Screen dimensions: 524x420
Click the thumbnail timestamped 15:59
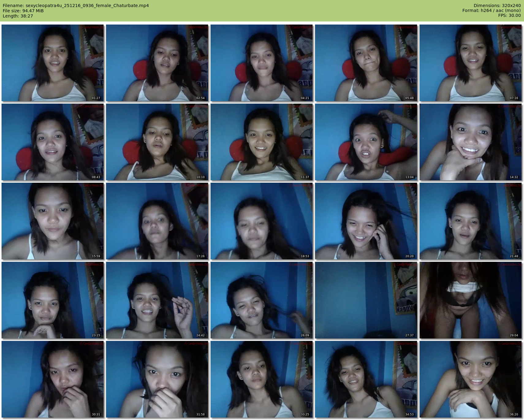pyautogui.click(x=53, y=221)
